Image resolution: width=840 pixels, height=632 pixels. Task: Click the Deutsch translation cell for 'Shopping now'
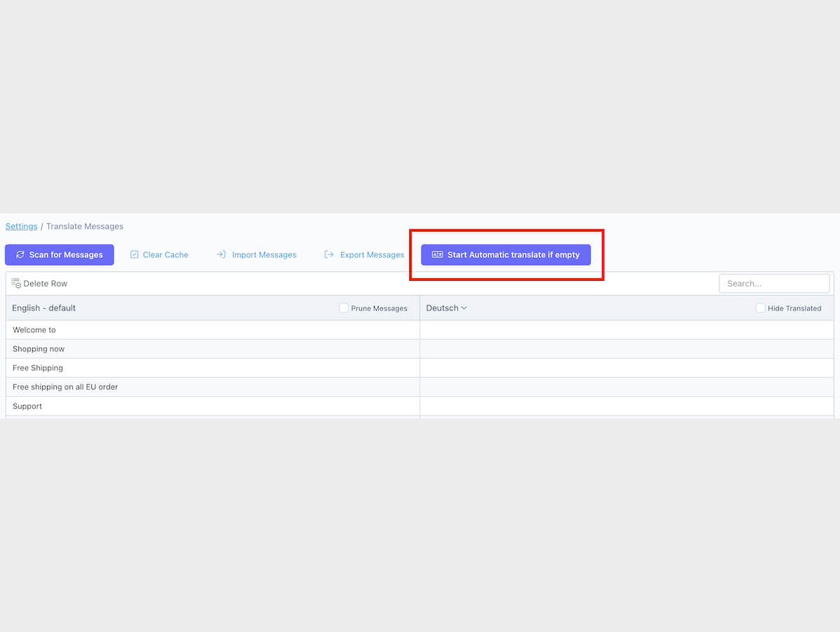pos(627,349)
